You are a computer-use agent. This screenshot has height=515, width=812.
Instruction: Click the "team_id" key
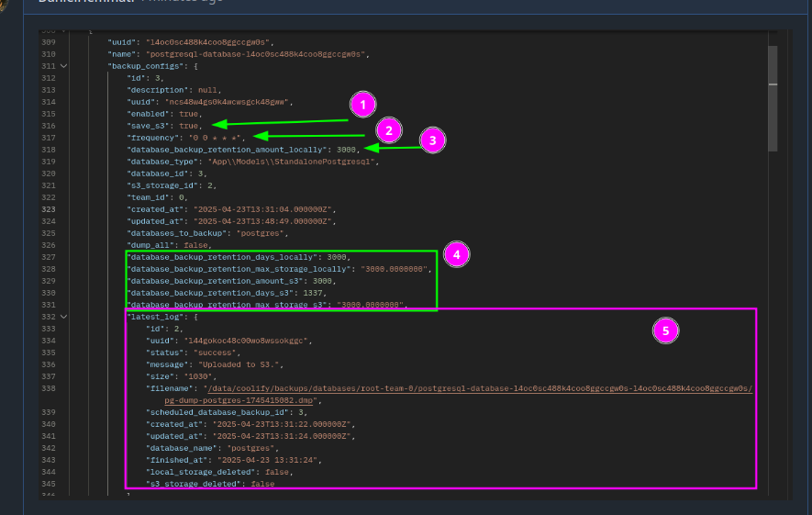click(148, 196)
